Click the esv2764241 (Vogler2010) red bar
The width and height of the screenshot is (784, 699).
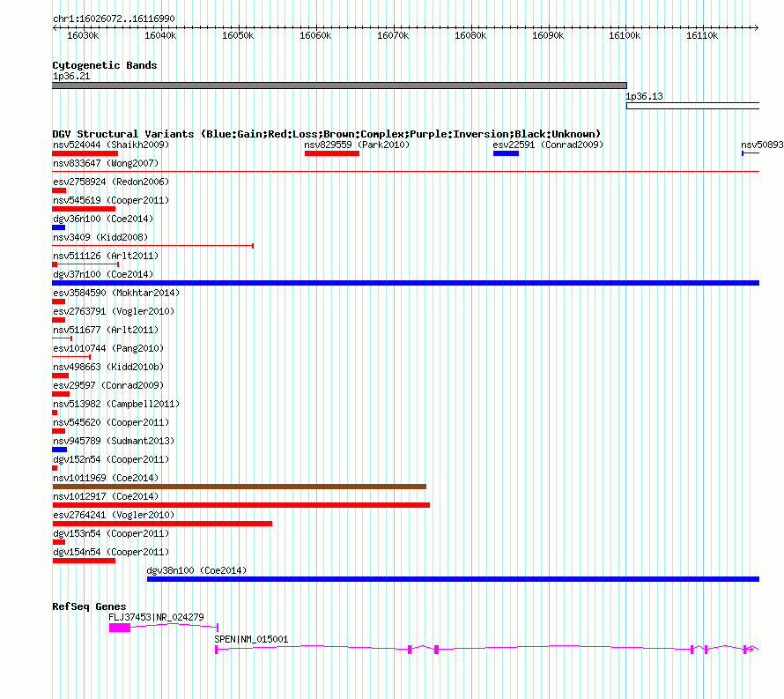[162, 524]
